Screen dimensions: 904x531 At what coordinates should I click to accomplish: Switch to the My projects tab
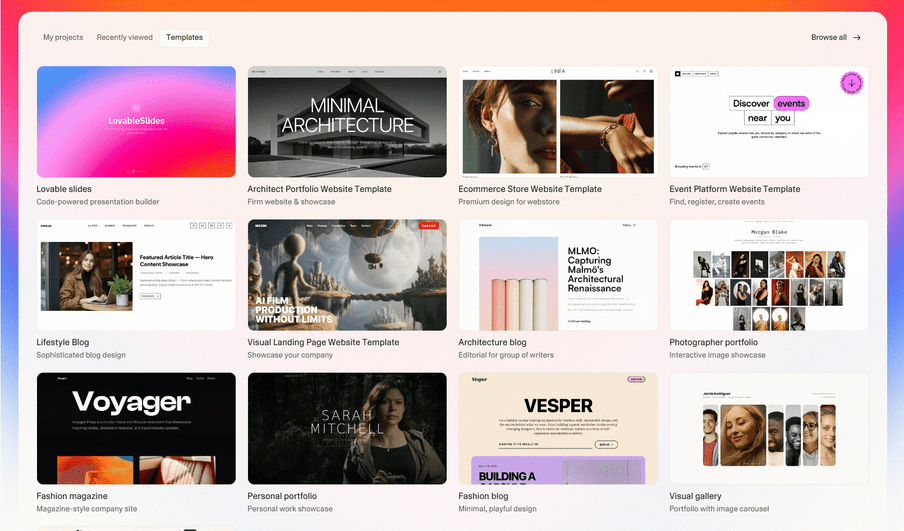coord(63,38)
